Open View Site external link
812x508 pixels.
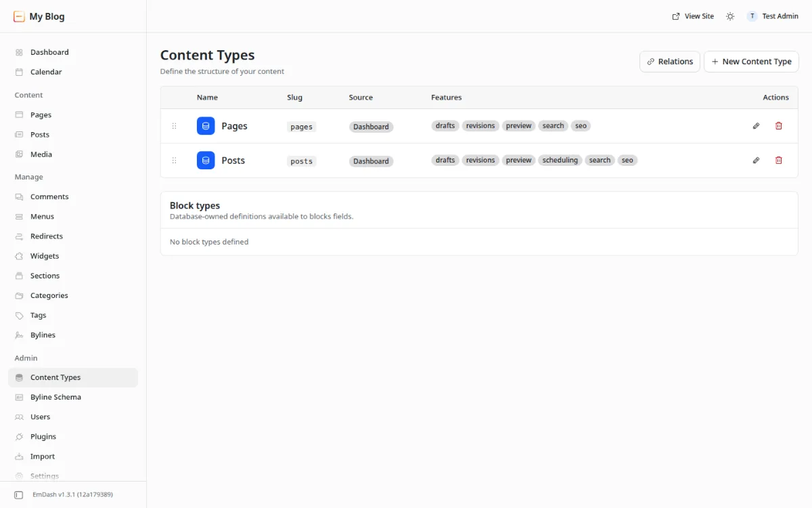693,16
